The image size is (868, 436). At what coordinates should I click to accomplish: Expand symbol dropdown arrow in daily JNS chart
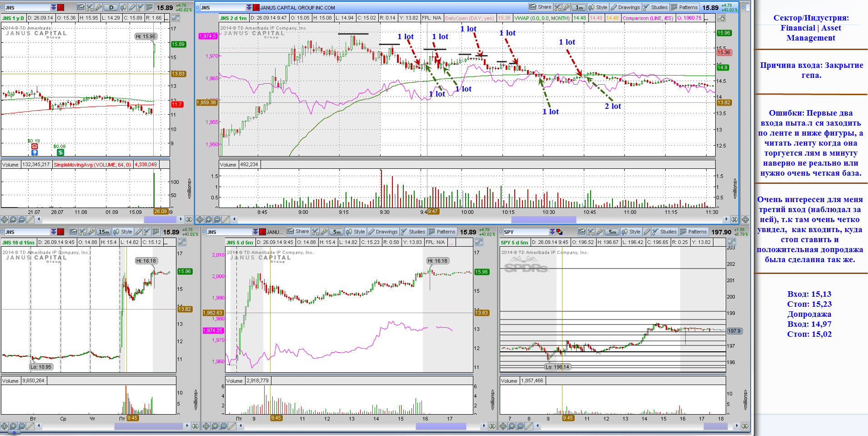(x=54, y=7)
